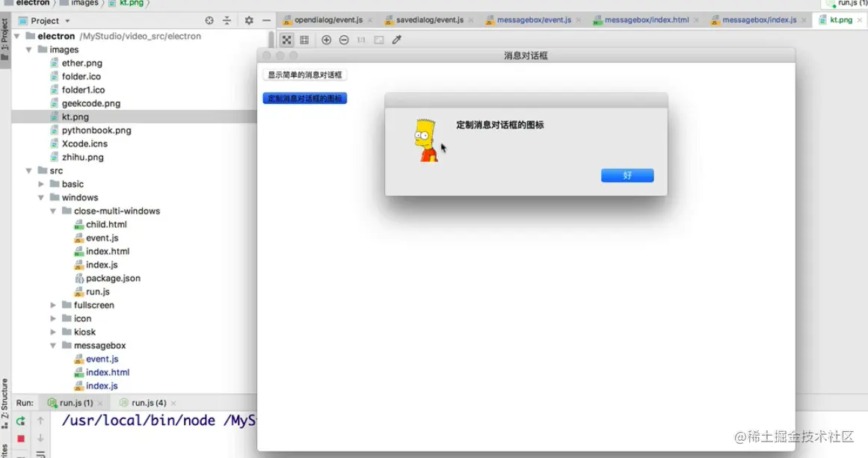Image resolution: width=868 pixels, height=458 pixels.
Task: Collapse the close-multi-windows folder
Action: click(53, 211)
